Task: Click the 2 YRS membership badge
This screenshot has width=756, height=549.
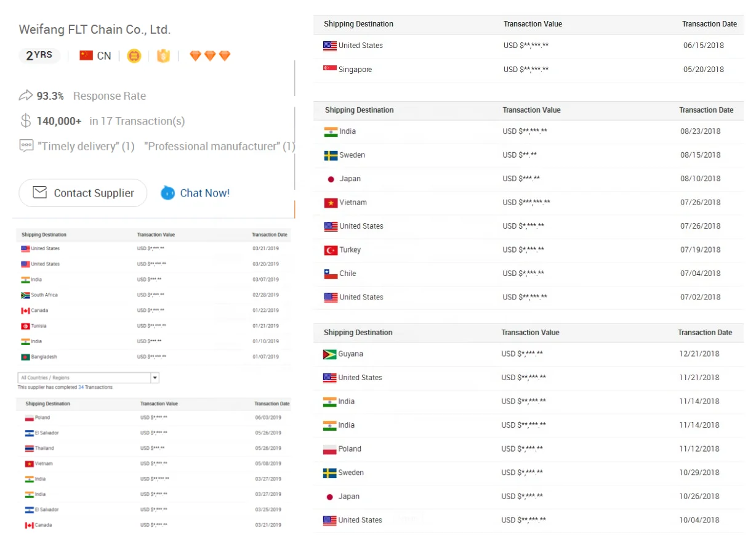Action: click(39, 55)
